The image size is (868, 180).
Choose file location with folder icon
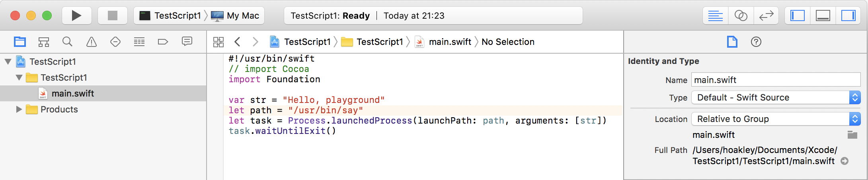coord(852,135)
